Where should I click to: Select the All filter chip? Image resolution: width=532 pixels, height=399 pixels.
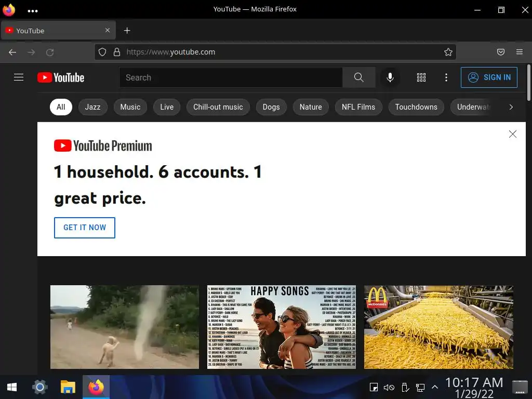click(x=61, y=107)
